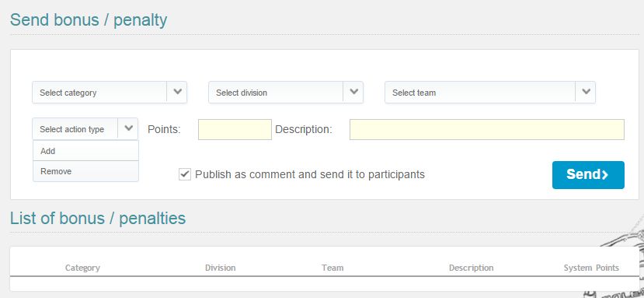This screenshot has height=298, width=644.
Task: Open the Select team dropdown
Action: pos(490,92)
